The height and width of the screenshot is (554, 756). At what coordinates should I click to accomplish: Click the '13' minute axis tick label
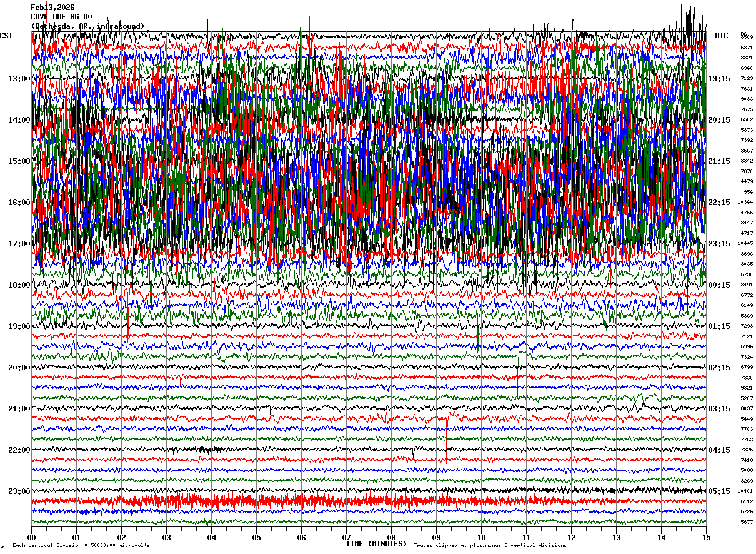click(x=616, y=537)
